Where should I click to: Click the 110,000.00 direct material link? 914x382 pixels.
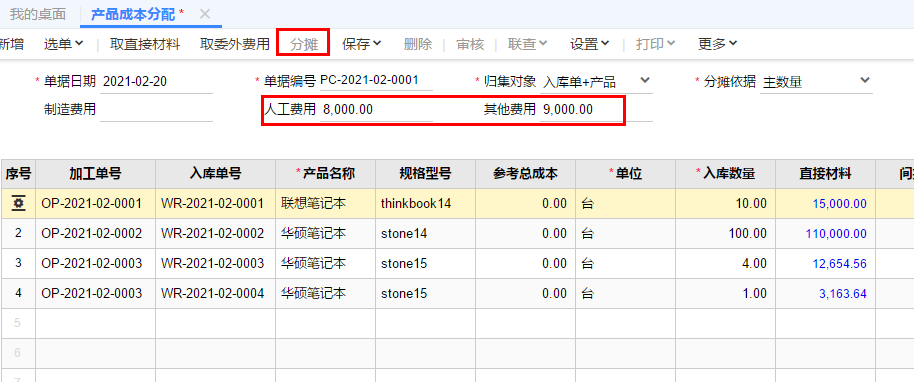click(836, 234)
